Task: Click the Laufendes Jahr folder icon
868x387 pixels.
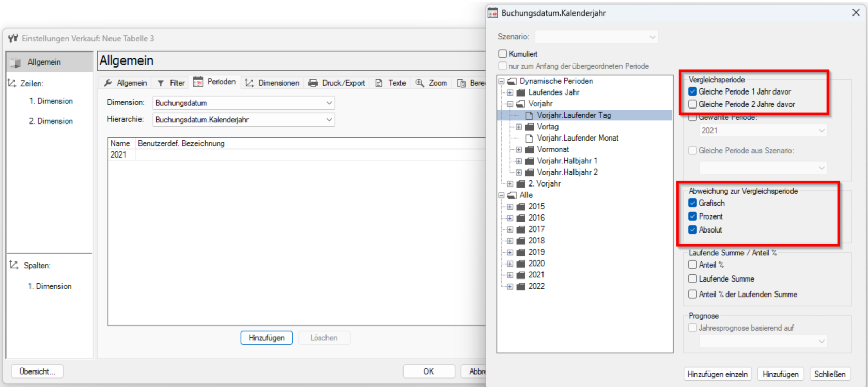Action: click(521, 92)
